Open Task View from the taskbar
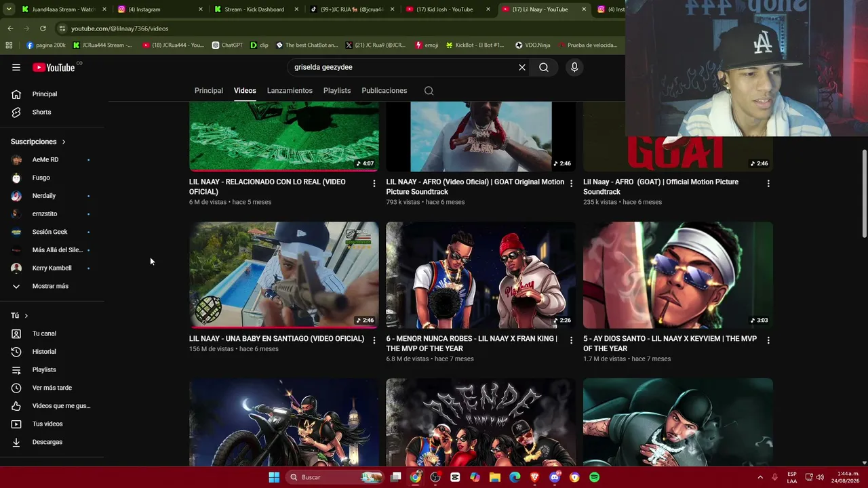Screen dimensions: 868x488 pos(396,477)
